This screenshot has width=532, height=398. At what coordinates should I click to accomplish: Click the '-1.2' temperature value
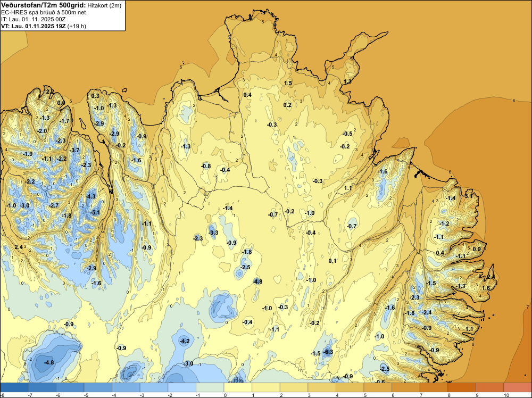click(x=444, y=223)
